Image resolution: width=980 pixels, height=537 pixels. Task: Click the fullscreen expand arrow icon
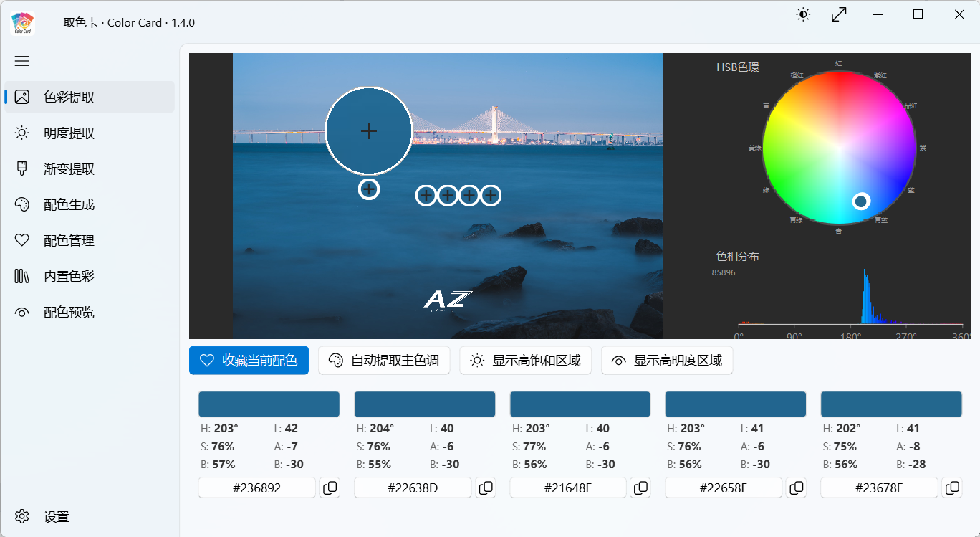point(839,14)
